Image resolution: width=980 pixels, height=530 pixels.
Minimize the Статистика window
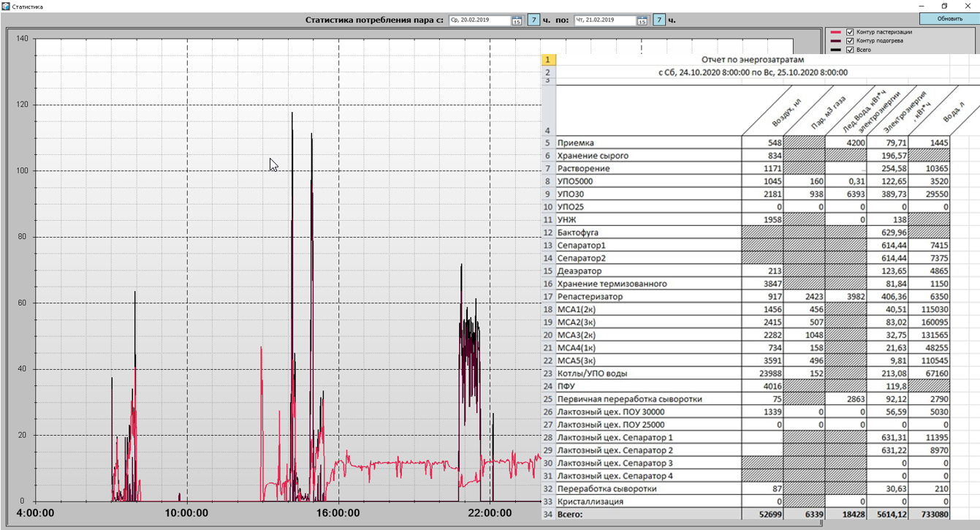tap(921, 7)
